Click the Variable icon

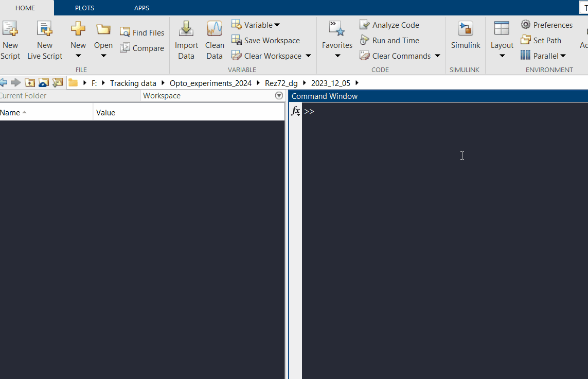[x=236, y=25]
